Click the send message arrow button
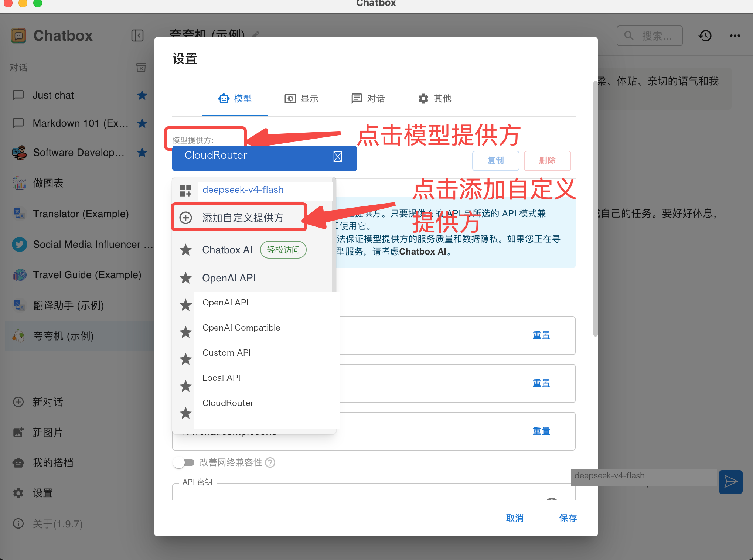The width and height of the screenshot is (753, 560). [730, 482]
